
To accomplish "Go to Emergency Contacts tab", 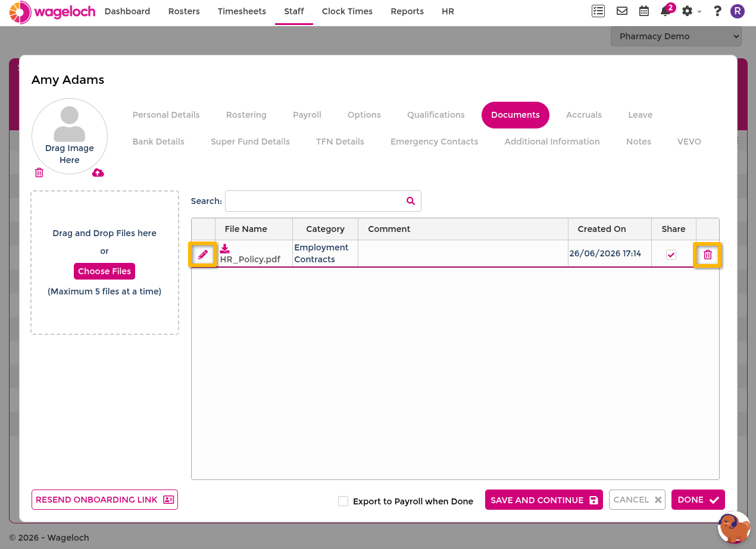I will (x=435, y=142).
